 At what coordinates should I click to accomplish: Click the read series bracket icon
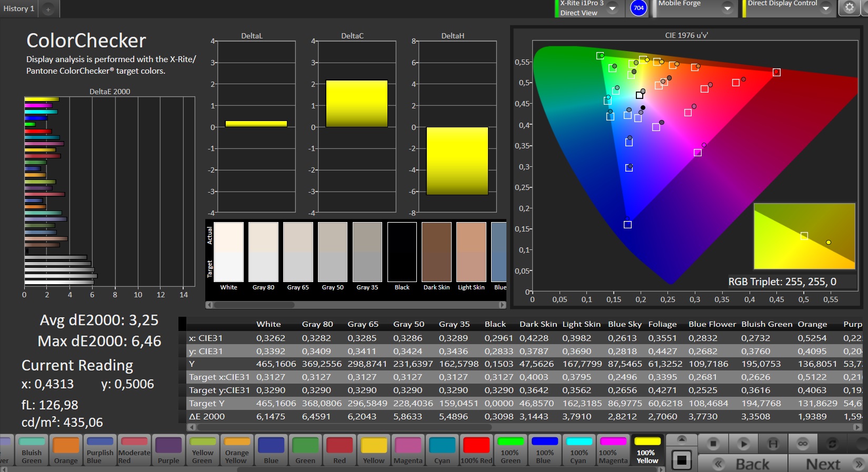tap(773, 444)
